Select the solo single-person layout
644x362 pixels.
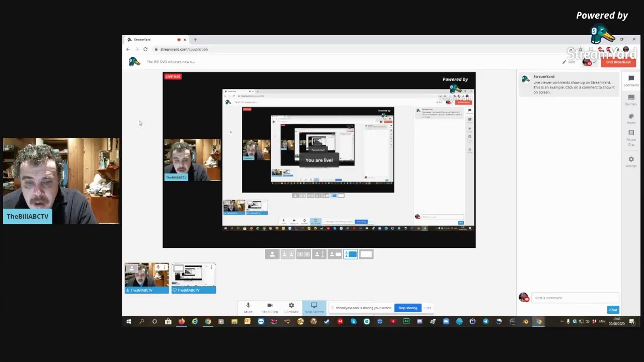(272, 254)
